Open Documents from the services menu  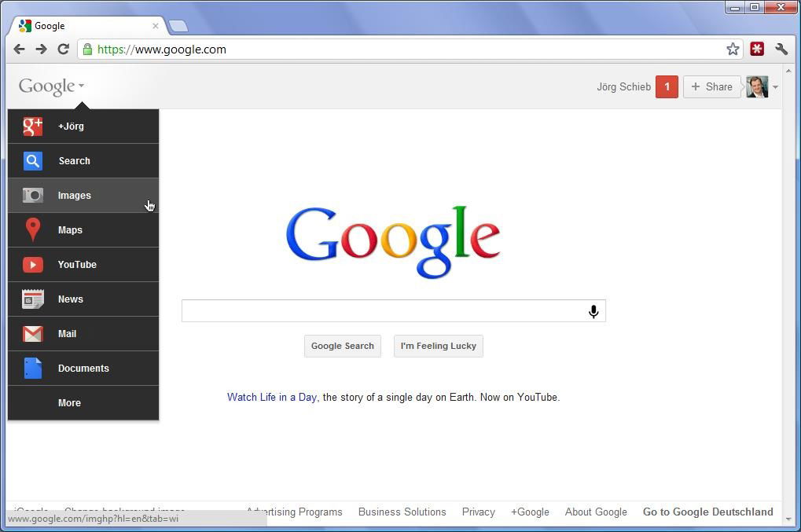click(x=83, y=368)
